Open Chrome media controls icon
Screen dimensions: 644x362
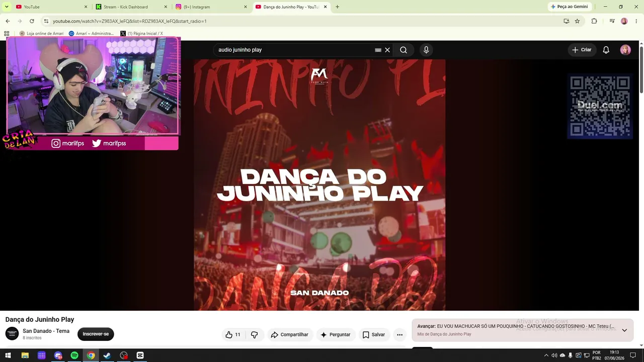pos(612,21)
